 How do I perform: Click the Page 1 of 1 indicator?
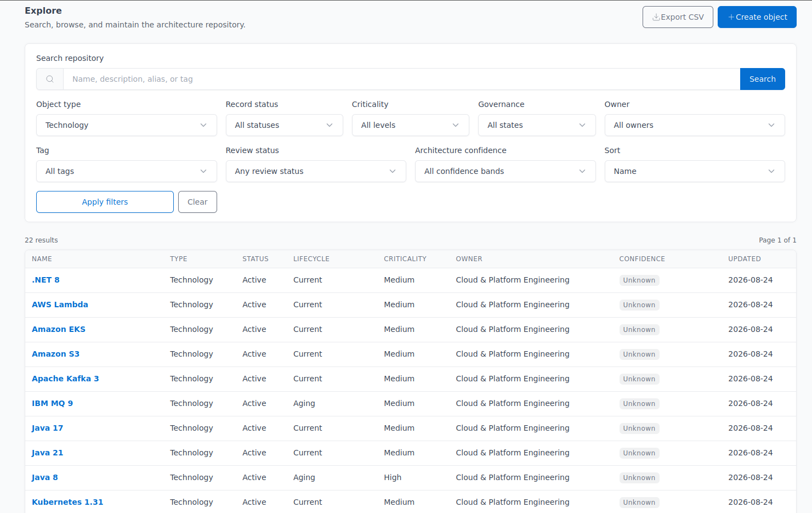pyautogui.click(x=777, y=240)
